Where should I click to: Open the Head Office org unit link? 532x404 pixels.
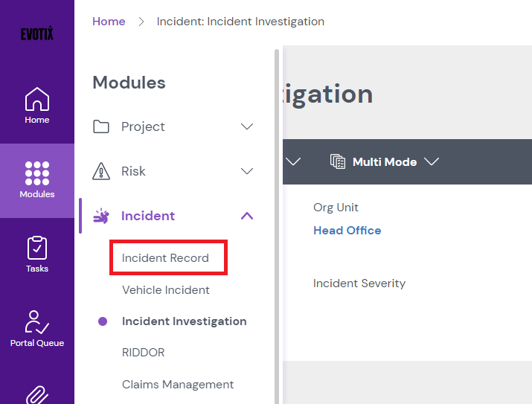[x=347, y=231]
